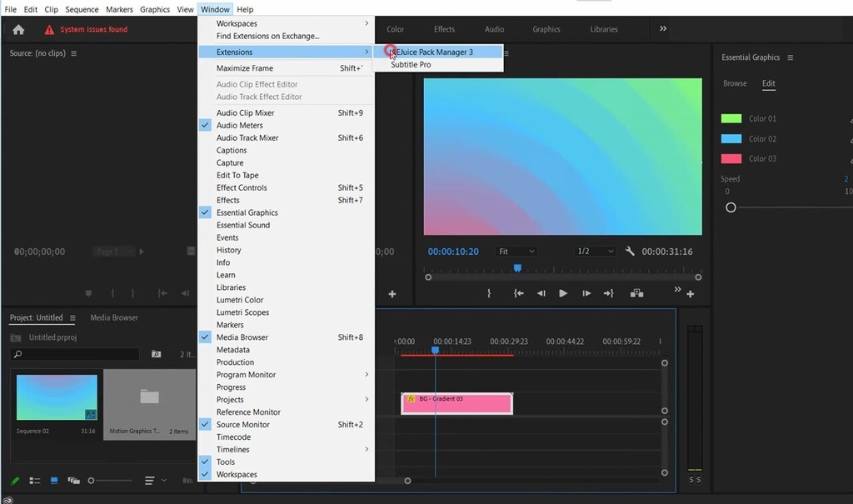Step forward one frame in Program Monitor
Viewport: 853px width, 504px height.
coord(586,293)
